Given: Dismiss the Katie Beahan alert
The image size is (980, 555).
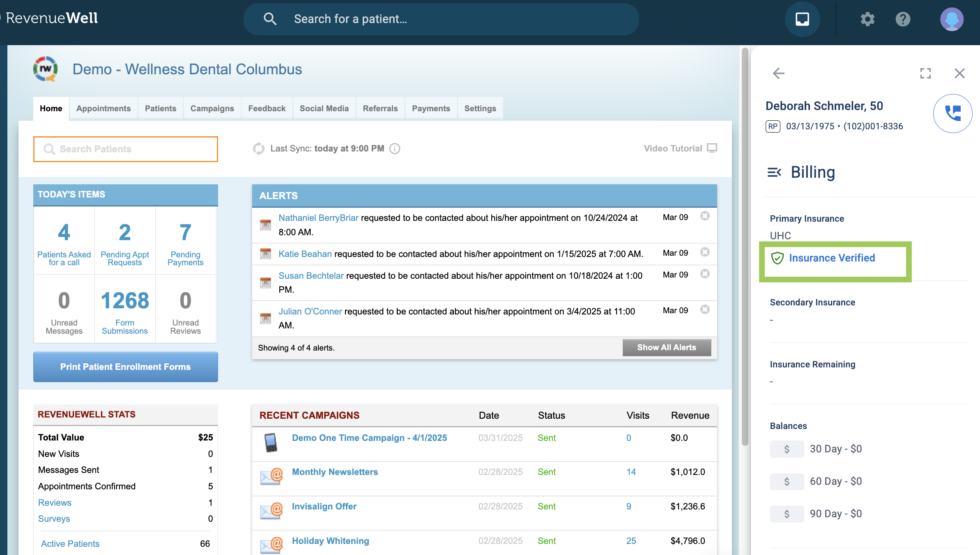Looking at the screenshot, I should [x=705, y=252].
